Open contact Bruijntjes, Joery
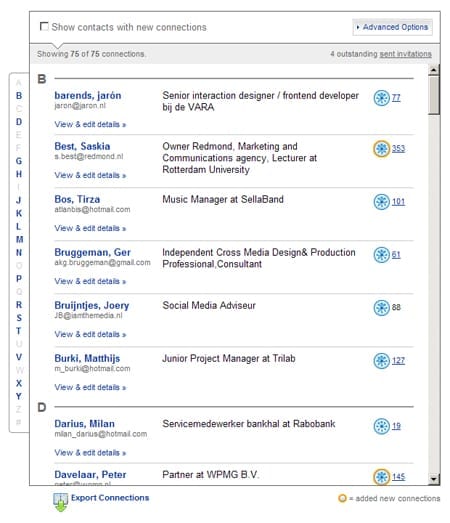This screenshot has width=450, height=523. pyautogui.click(x=92, y=306)
